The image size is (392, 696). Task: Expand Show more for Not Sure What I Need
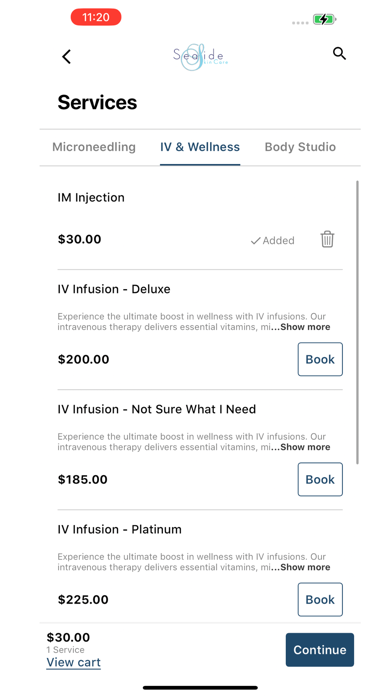tap(305, 447)
